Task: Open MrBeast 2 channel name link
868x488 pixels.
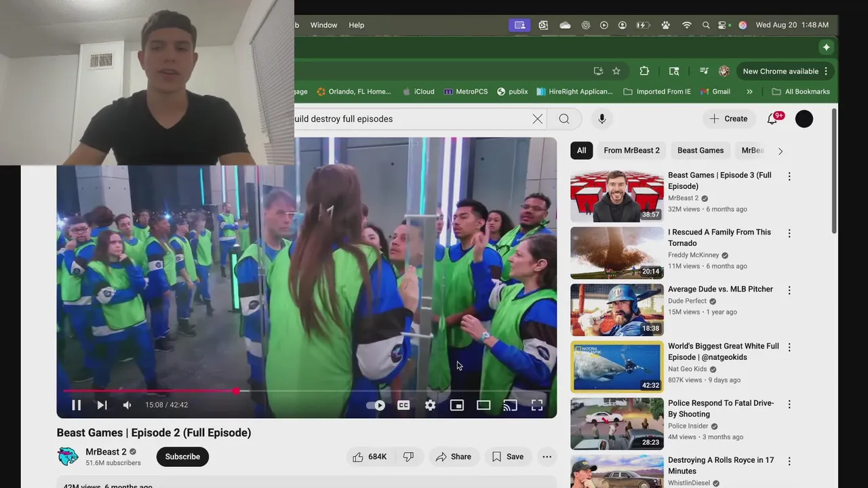Action: [106, 452]
